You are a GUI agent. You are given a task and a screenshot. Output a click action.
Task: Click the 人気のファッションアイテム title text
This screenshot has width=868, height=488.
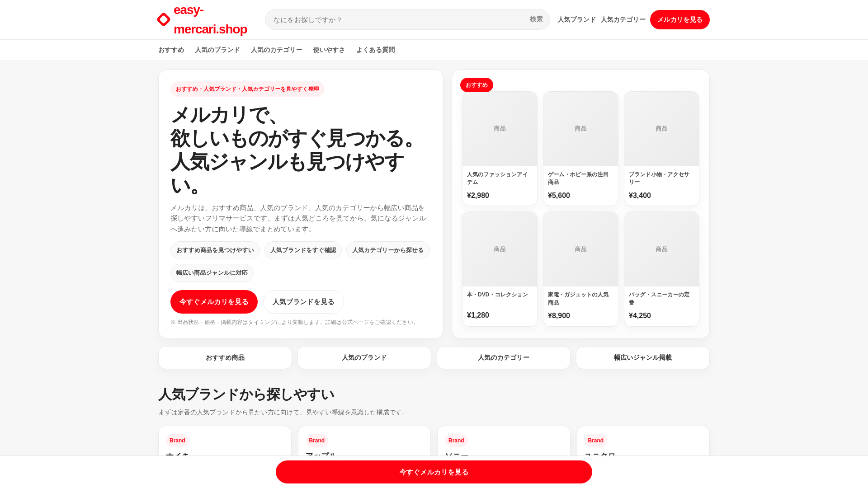click(x=497, y=178)
